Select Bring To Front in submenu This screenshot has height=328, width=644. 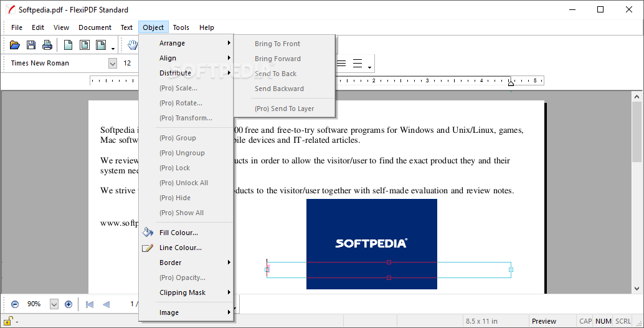(x=285, y=44)
